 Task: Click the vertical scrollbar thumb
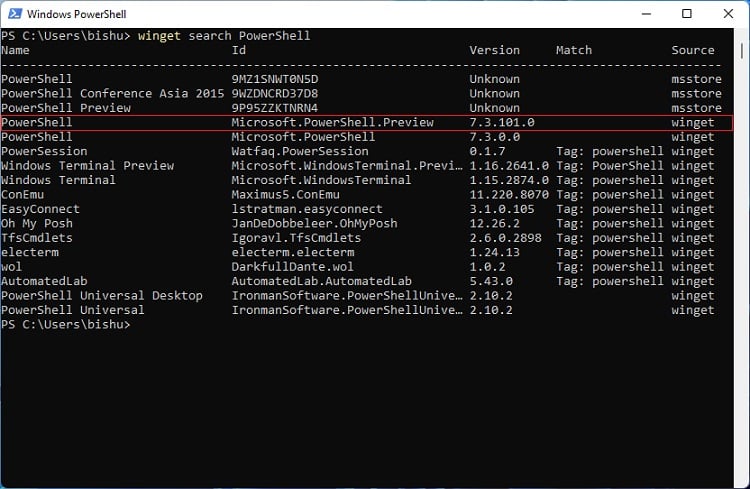point(741,51)
